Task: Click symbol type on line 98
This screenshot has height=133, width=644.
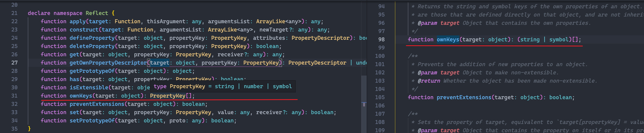Action: [x=559, y=39]
